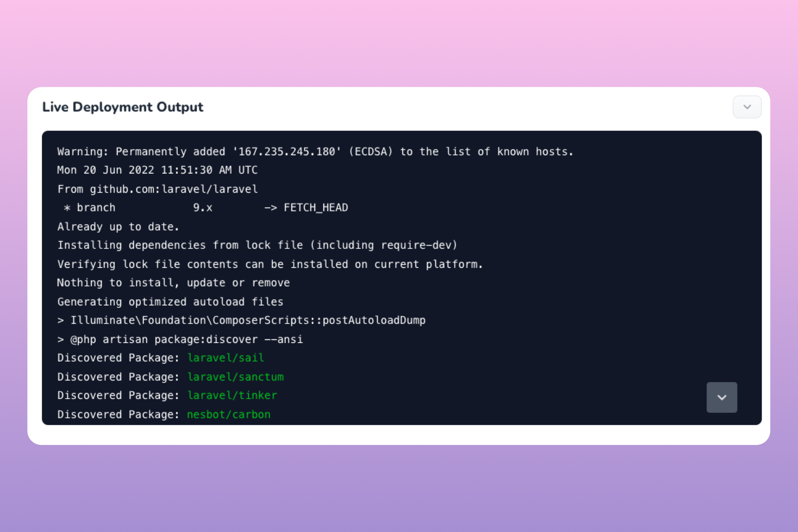Select the laravel/sanctum package link
This screenshot has height=532, width=798.
235,377
